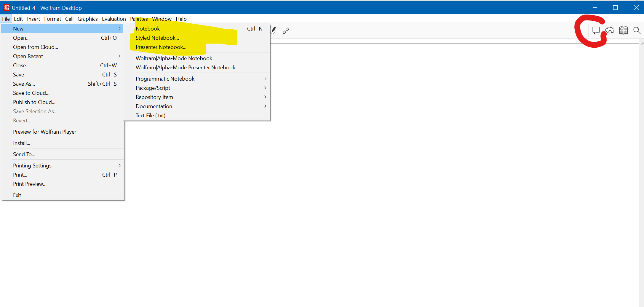The image size is (644, 307).
Task: Click the Wolfram Desktop logo in the title bar
Action: [7, 8]
